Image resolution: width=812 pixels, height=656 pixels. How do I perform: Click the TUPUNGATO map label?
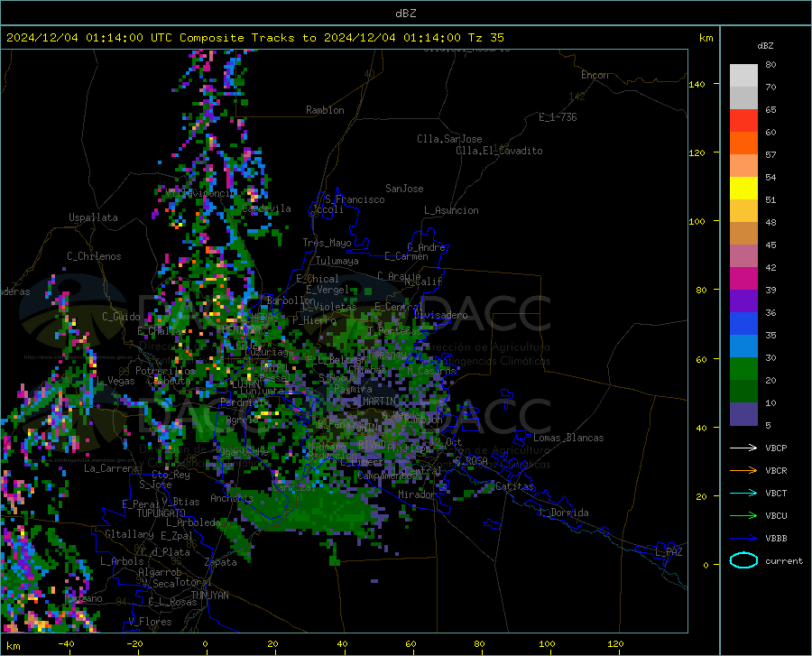161,513
